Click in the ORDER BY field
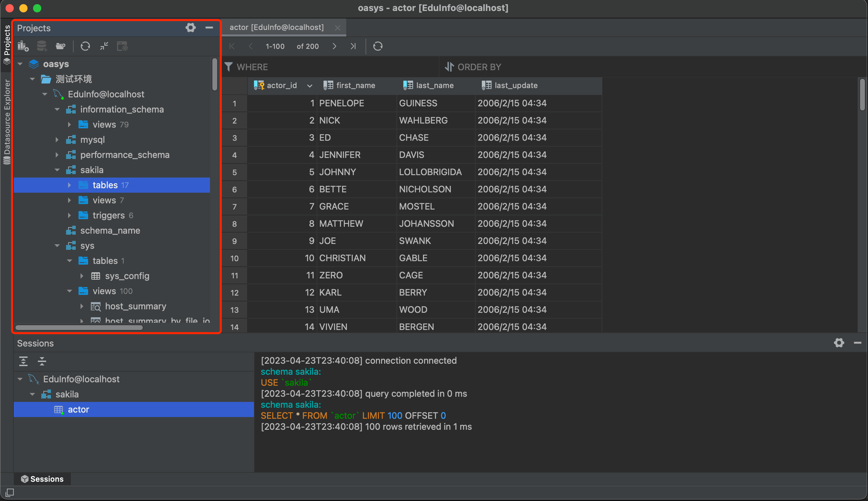 click(x=654, y=67)
